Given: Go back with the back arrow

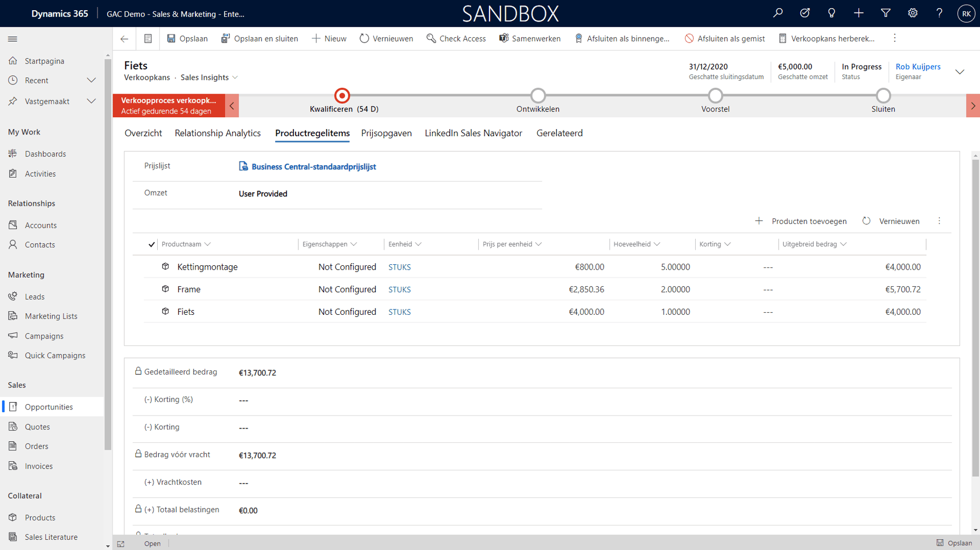Looking at the screenshot, I should (124, 39).
